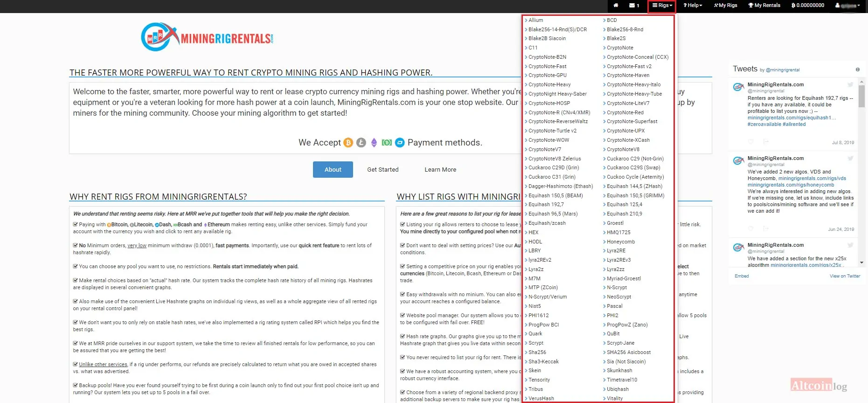Open the messages envelope icon

tap(634, 6)
